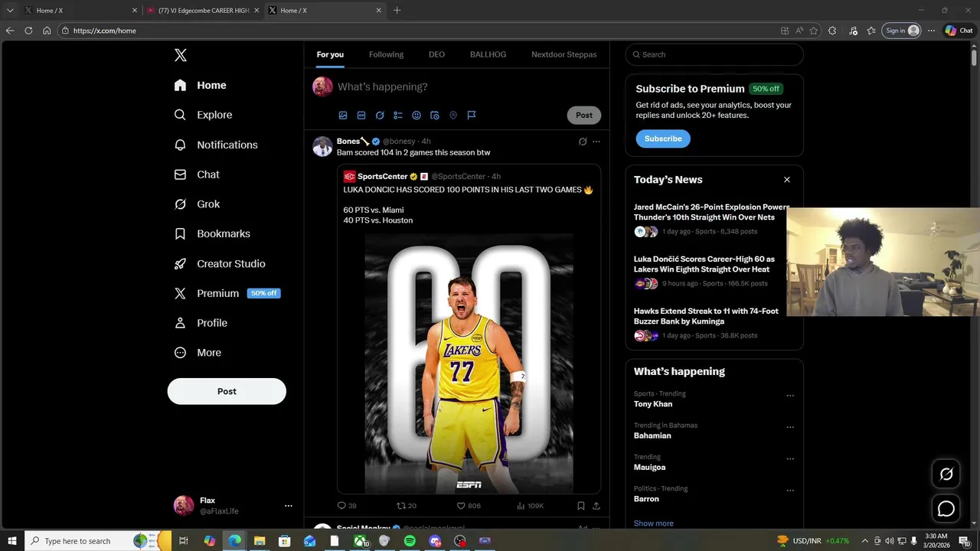Click the X logo in sidebar

tap(181, 55)
